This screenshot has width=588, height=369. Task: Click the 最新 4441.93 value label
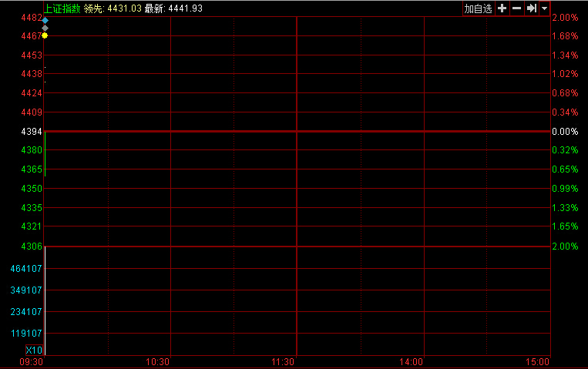pos(173,8)
